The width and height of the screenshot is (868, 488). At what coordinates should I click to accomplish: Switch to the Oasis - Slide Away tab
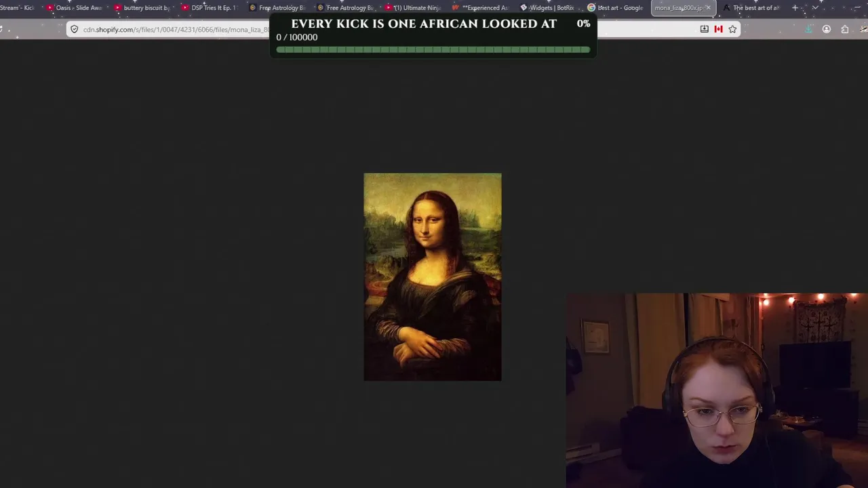click(x=75, y=7)
